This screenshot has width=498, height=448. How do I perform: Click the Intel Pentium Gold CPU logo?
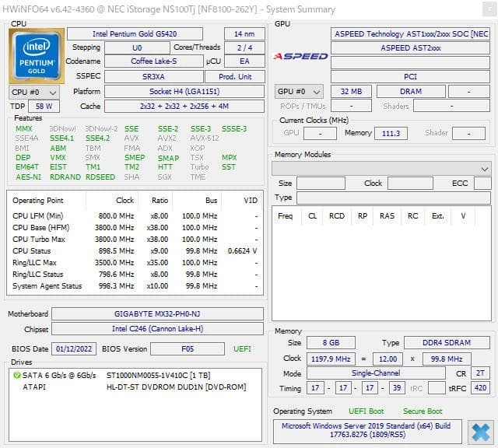pyautogui.click(x=37, y=56)
